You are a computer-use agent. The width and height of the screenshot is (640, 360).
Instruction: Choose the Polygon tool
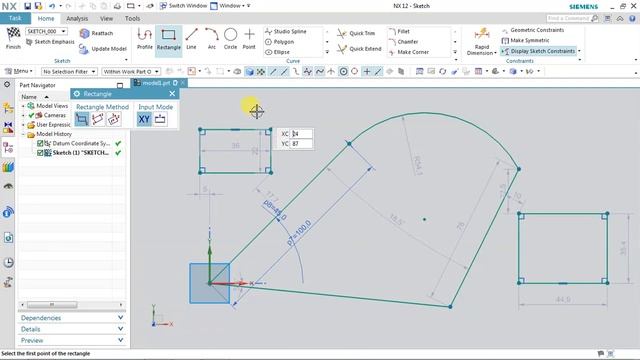(280, 42)
